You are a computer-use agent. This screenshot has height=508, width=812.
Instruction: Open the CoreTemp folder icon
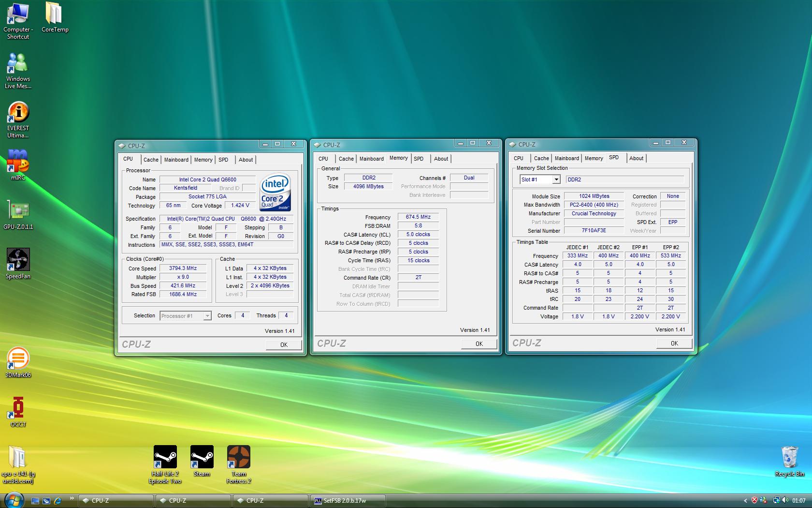(55, 18)
